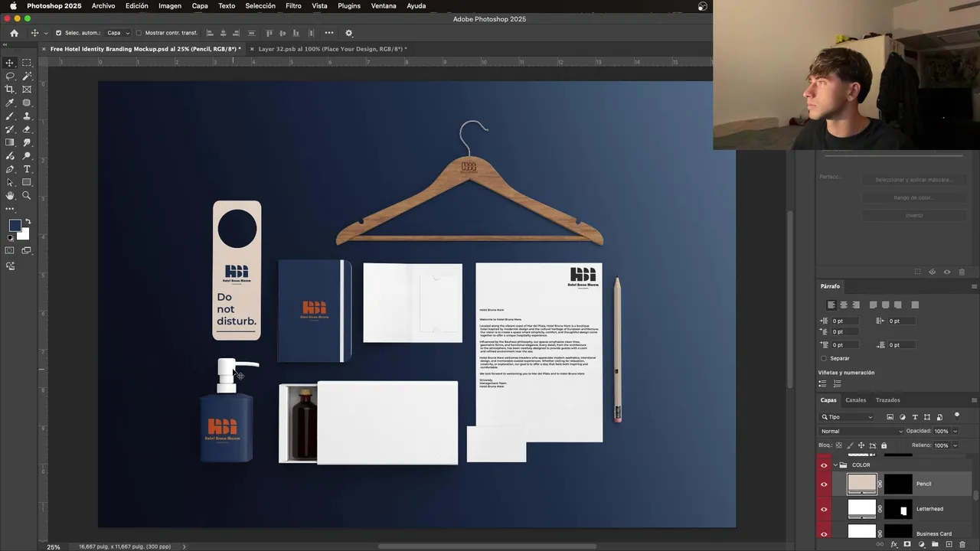Viewport: 980px width, 551px height.
Task: Create a new group folder icon
Action: [x=935, y=544]
